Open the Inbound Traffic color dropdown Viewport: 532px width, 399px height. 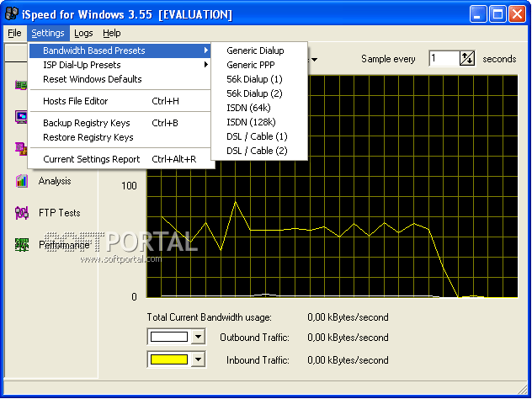pos(198,359)
